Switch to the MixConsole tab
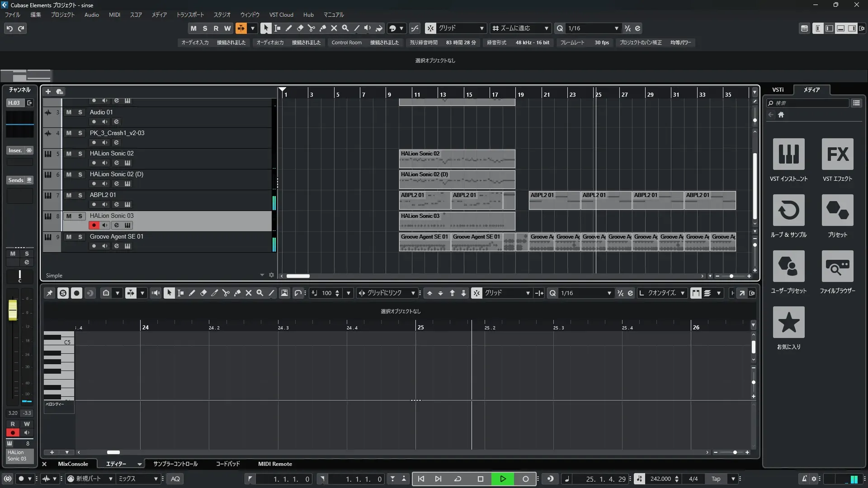The height and width of the screenshot is (488, 868). pos(73,464)
